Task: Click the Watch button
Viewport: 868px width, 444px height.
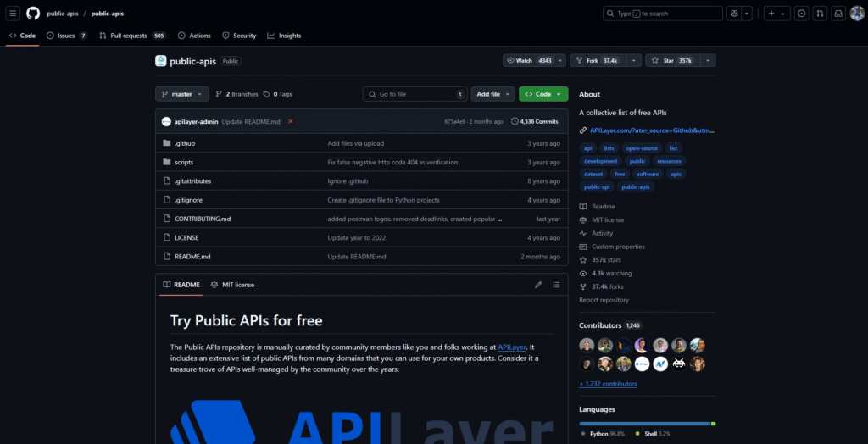Action: click(x=529, y=61)
